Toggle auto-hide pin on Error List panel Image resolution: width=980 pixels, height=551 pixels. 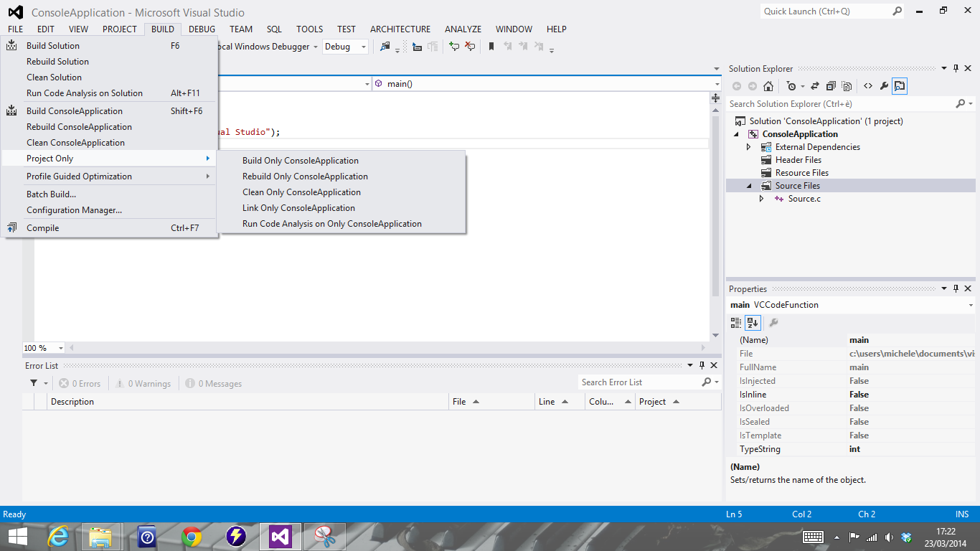702,366
